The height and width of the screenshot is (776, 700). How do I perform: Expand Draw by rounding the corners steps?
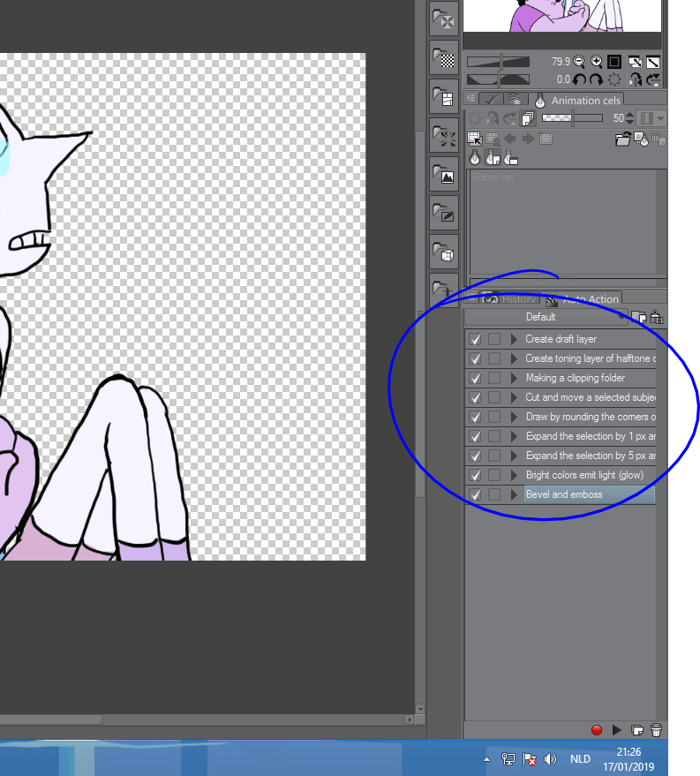coord(514,417)
